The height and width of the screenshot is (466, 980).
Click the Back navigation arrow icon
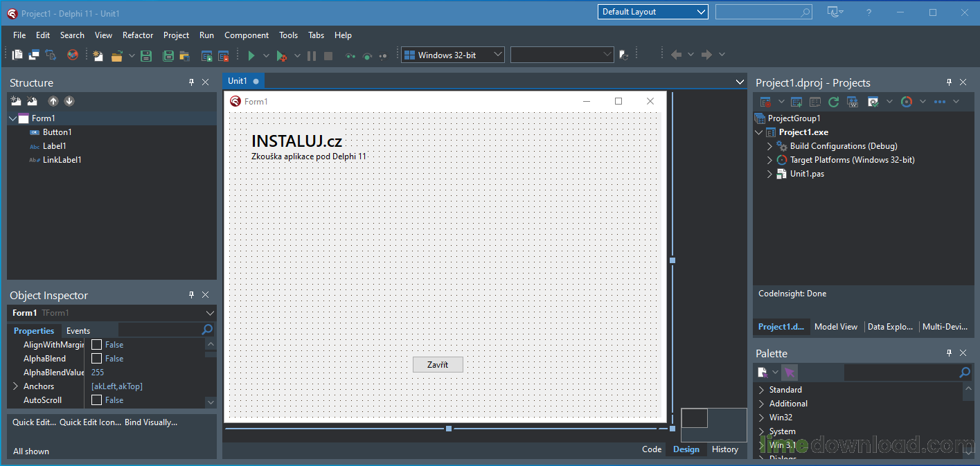click(677, 55)
